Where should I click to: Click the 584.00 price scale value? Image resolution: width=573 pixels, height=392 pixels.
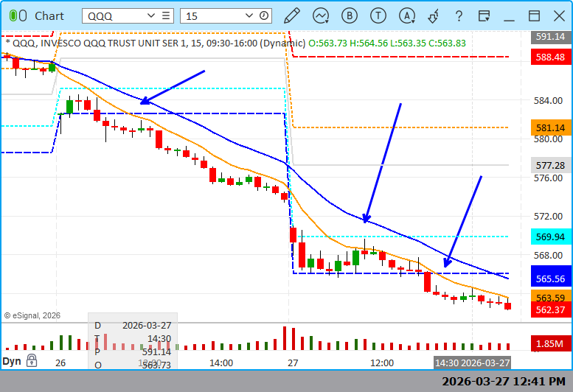coord(548,101)
